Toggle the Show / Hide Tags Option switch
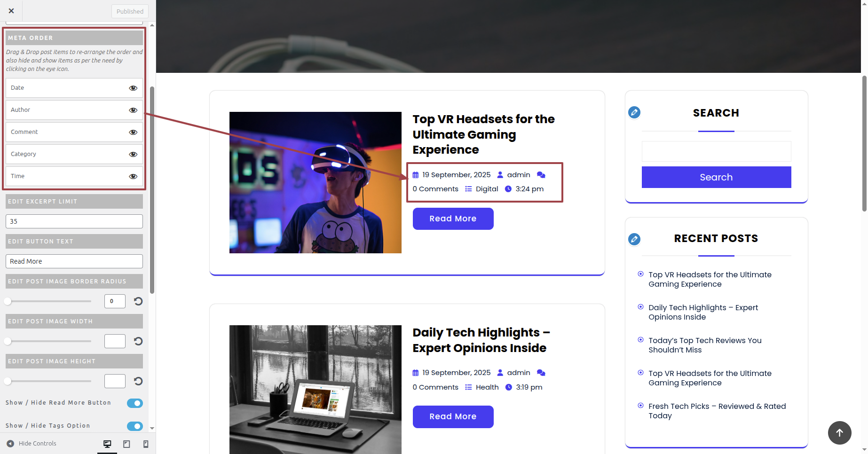The height and width of the screenshot is (454, 868). pos(135,426)
